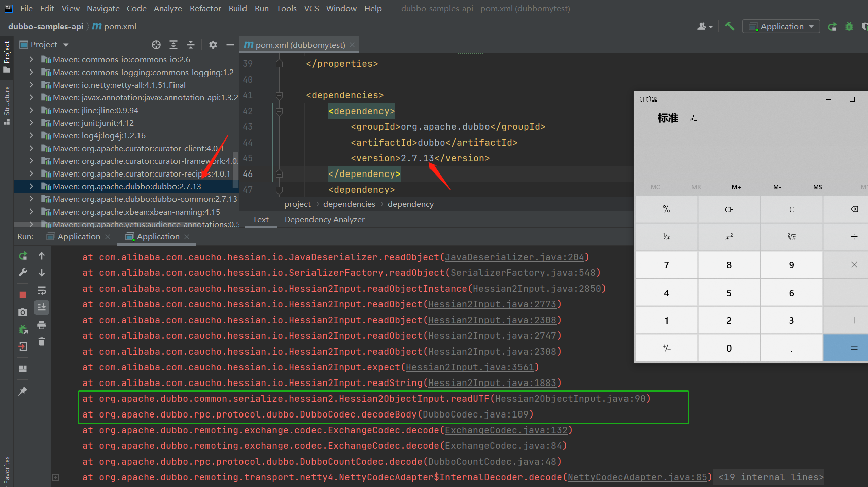The image size is (868, 487).
Task: Open the VCS menu
Action: 311,8
